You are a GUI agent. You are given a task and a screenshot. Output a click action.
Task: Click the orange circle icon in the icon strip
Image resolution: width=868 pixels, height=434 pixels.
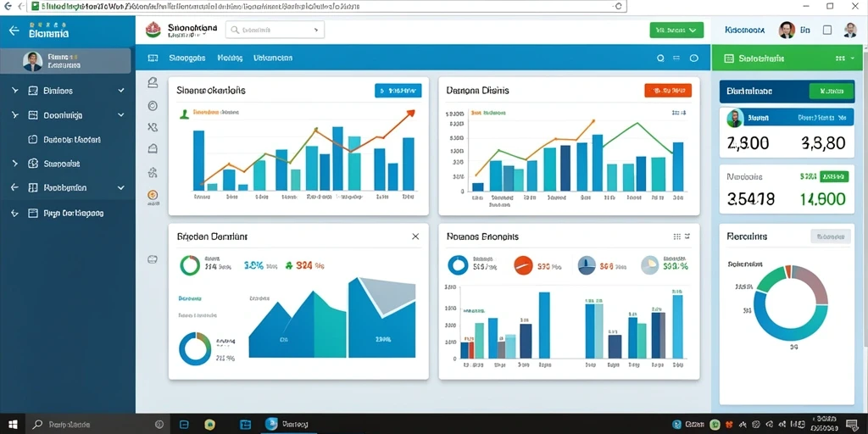click(153, 194)
